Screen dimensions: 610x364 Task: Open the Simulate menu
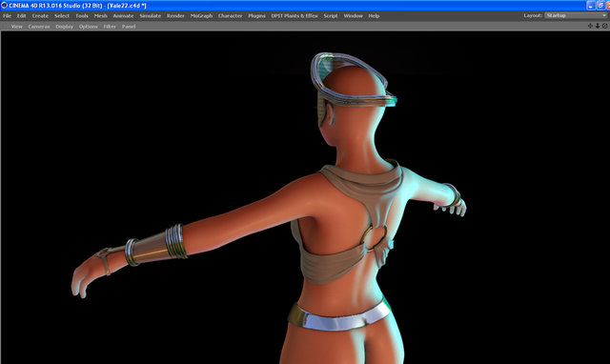(151, 16)
